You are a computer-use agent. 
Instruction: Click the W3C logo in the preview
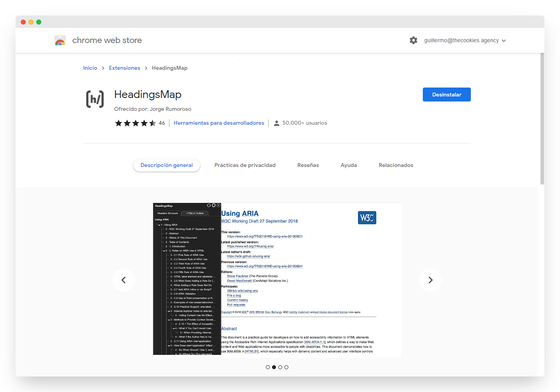pyautogui.click(x=367, y=218)
